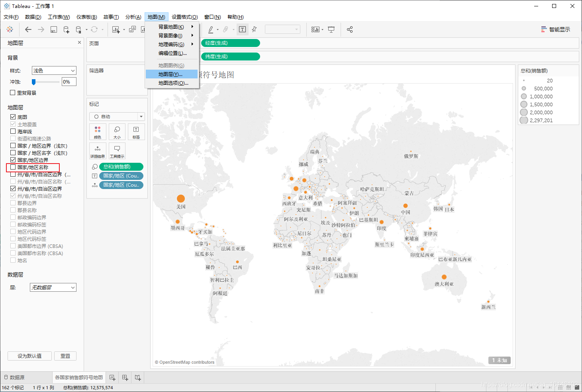Click the Tableau start page logo icon
Screen dimensions: 582x392
(x=10, y=29)
